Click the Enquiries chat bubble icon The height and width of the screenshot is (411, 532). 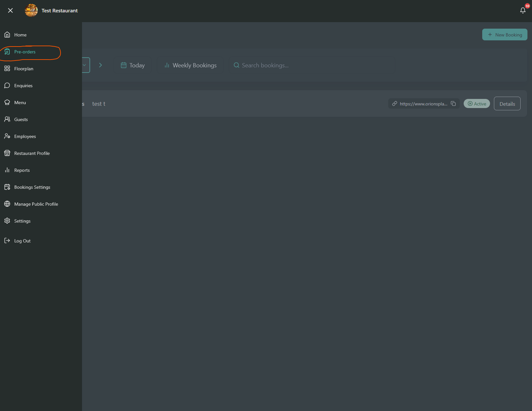(x=7, y=86)
